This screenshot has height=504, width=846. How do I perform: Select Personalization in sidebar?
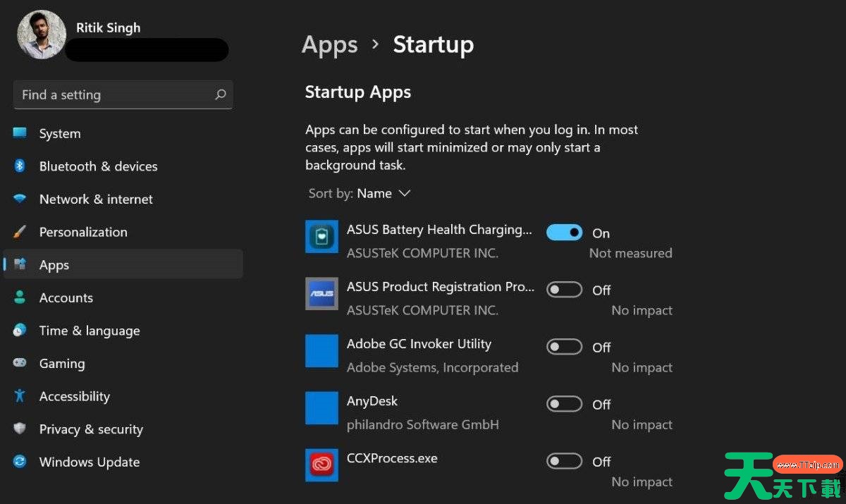point(123,232)
